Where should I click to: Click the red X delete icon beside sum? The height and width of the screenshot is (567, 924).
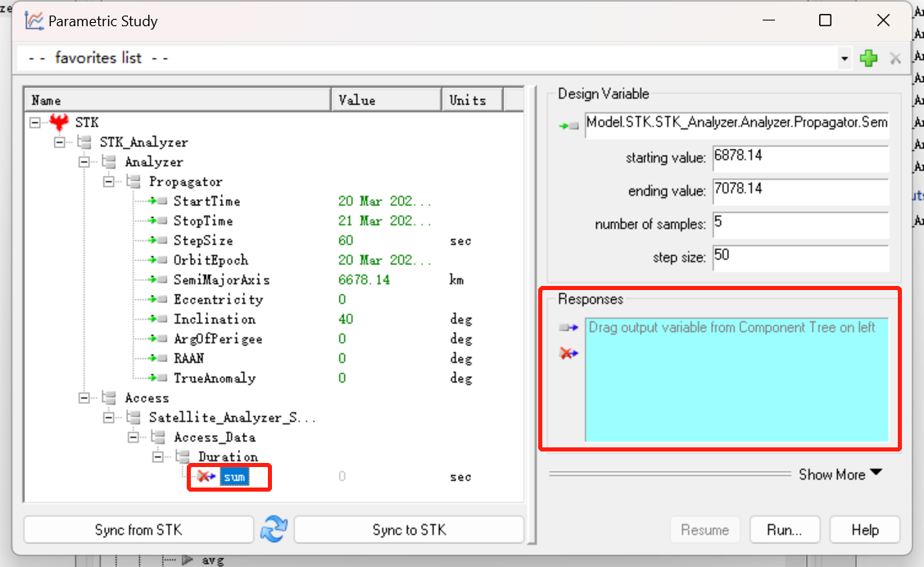coord(203,476)
